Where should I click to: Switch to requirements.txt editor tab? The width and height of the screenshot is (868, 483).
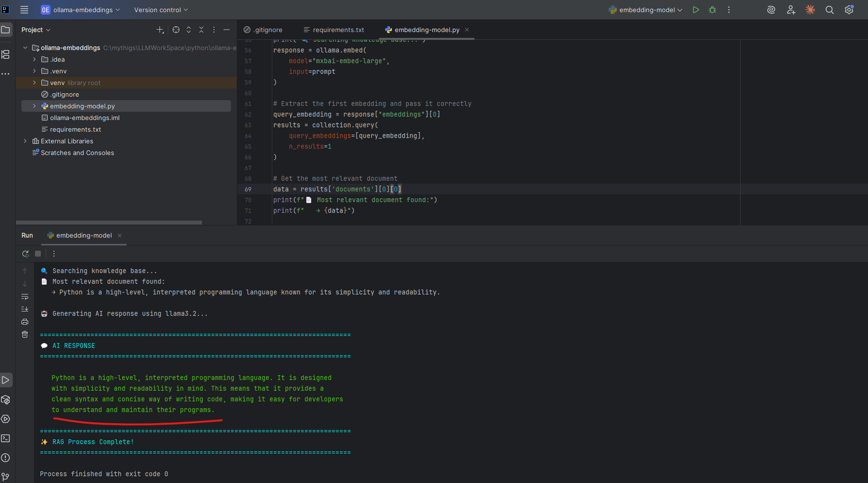tap(334, 30)
